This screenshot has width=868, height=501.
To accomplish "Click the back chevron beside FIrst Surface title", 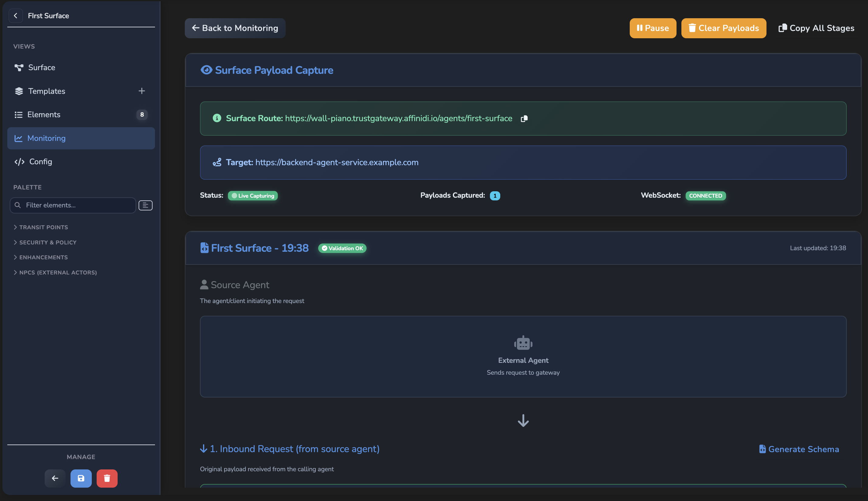I will (x=15, y=15).
